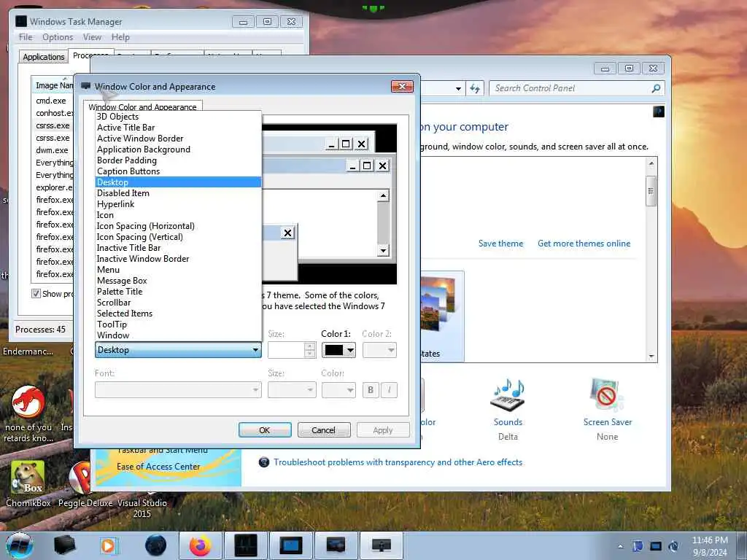The height and width of the screenshot is (560, 747).
Task: Open Ease of Access Center link
Action: pyautogui.click(x=158, y=467)
